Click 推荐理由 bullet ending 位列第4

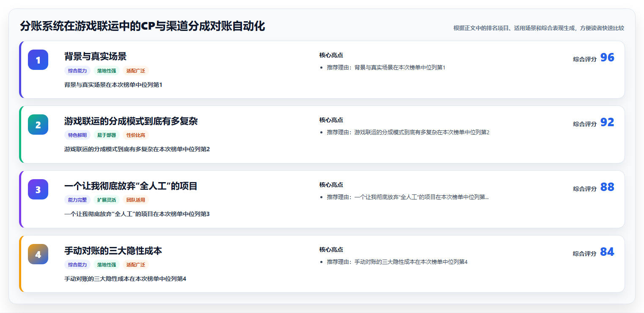coord(397,262)
